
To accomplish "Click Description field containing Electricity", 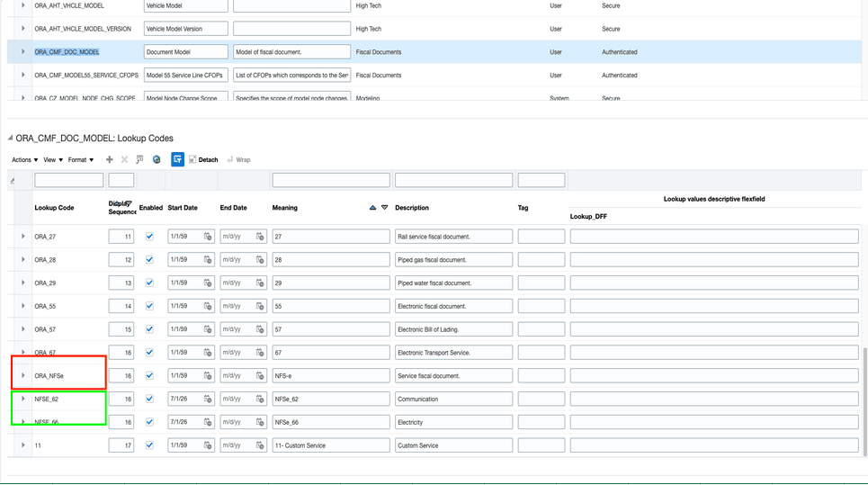I will [x=454, y=422].
